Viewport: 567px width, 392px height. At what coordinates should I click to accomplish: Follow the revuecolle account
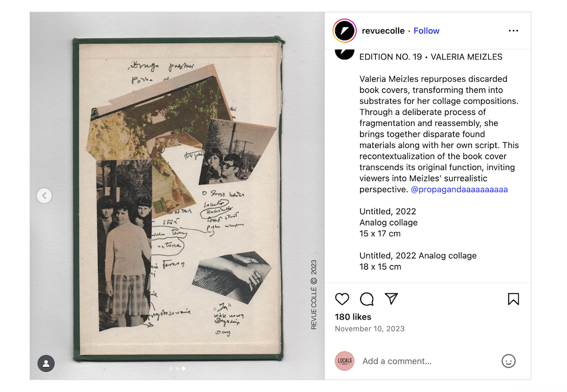pyautogui.click(x=426, y=31)
